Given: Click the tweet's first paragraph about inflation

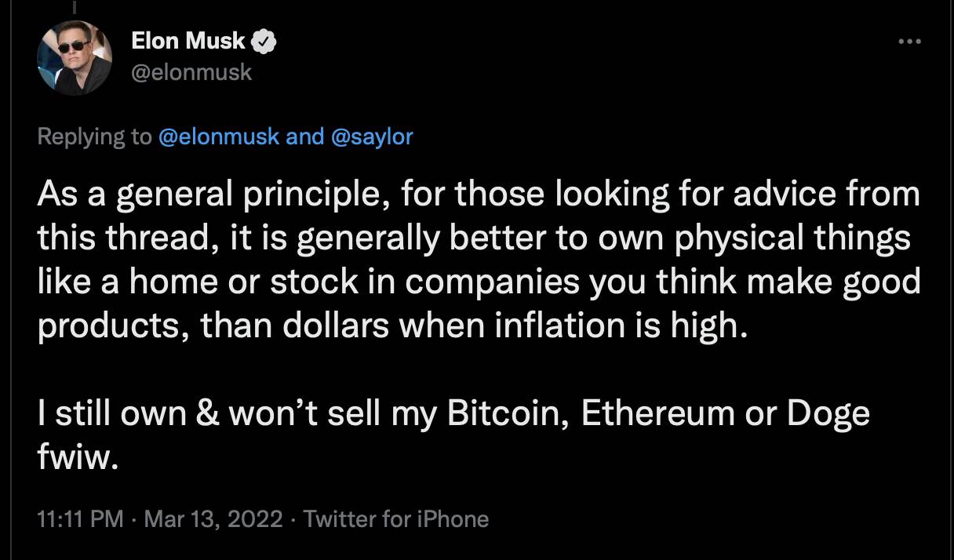Looking at the screenshot, I should (479, 260).
